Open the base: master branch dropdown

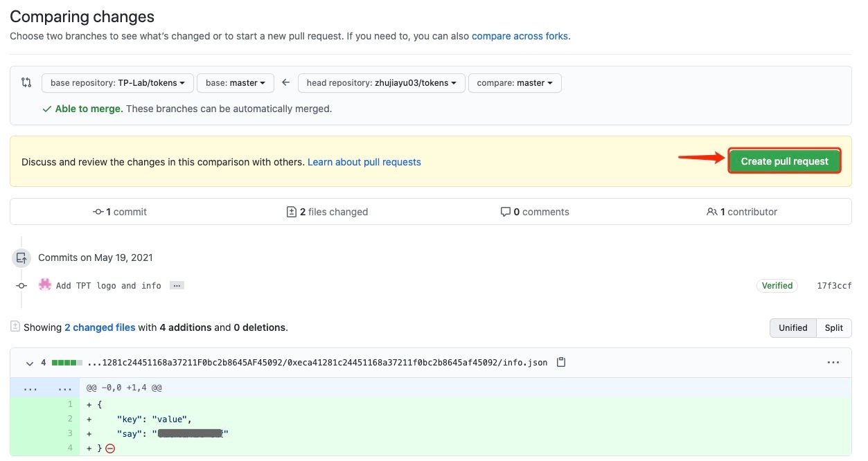tap(236, 83)
